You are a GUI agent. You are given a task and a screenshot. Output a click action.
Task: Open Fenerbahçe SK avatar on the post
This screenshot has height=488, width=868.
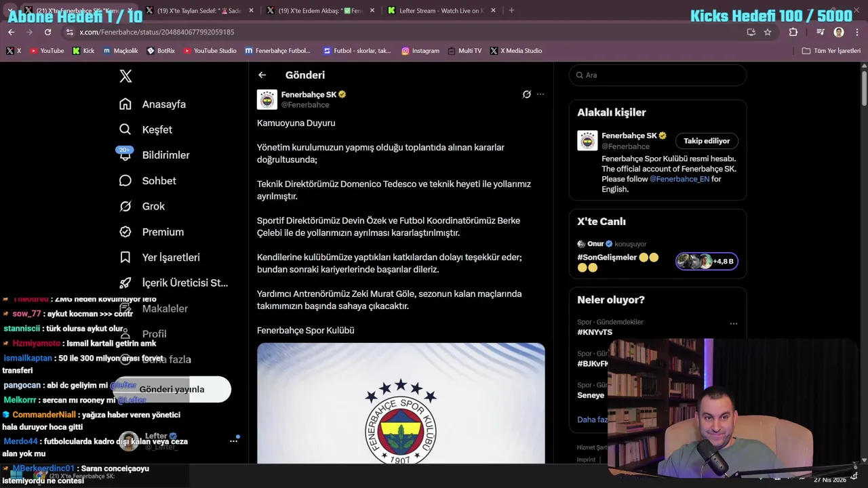pos(267,100)
